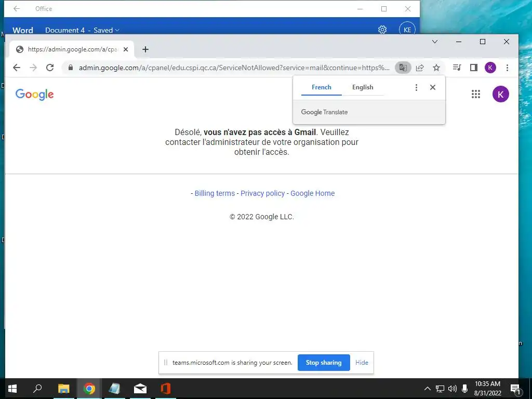Click the Google logo on page
Screen dimensions: 532x399
(35, 95)
